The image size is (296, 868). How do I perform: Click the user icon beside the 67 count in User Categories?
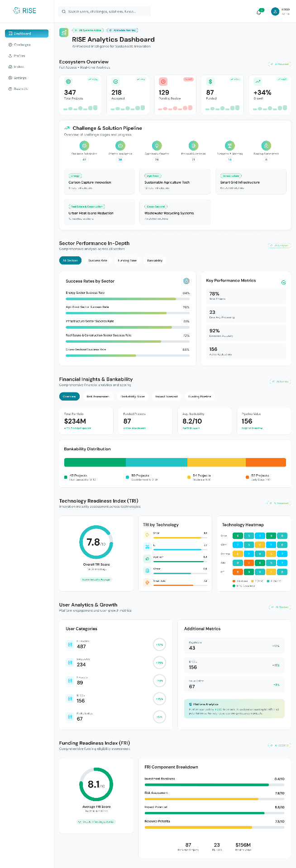[70, 717]
